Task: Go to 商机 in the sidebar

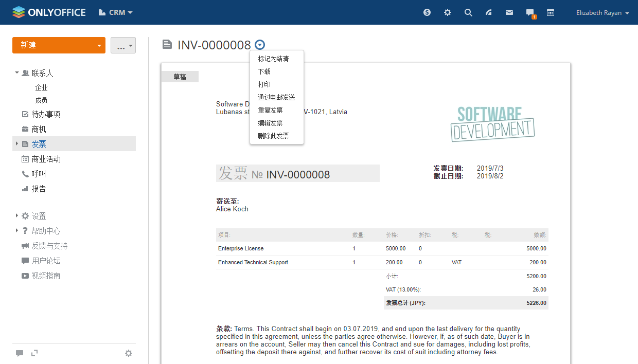Action: pyautogui.click(x=39, y=129)
